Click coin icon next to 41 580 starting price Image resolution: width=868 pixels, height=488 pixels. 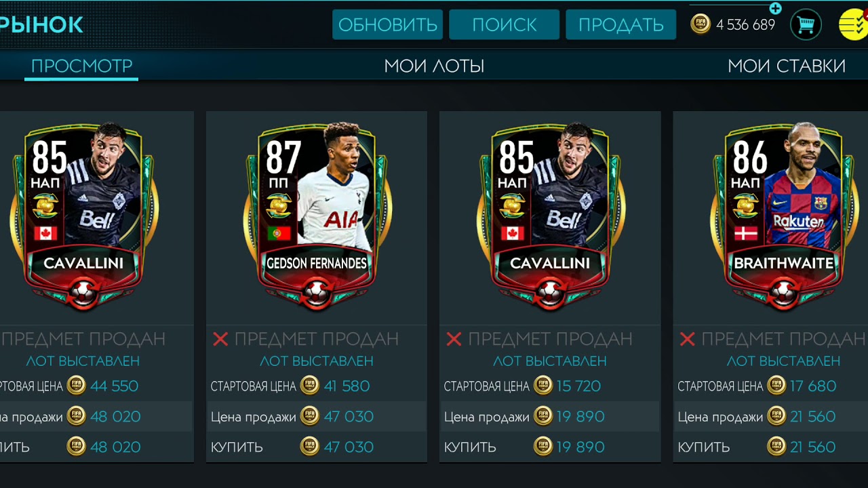[310, 386]
